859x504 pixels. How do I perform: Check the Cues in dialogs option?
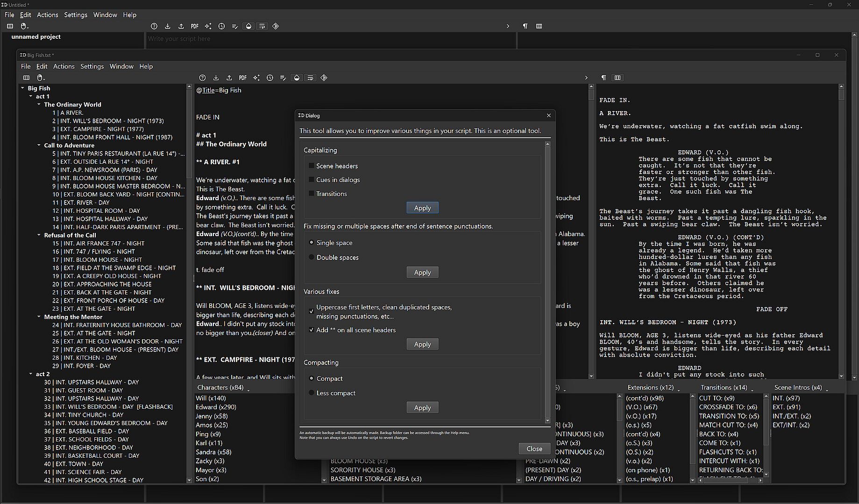pyautogui.click(x=312, y=180)
